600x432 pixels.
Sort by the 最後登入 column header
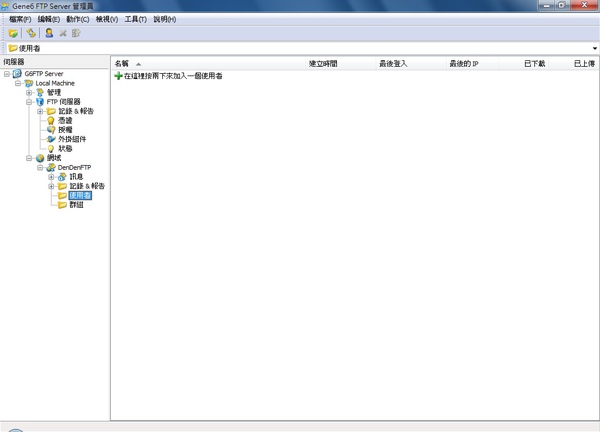tap(411, 64)
